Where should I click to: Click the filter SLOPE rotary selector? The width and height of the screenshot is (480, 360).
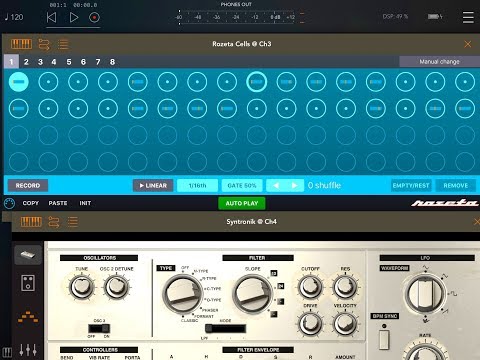[253, 295]
